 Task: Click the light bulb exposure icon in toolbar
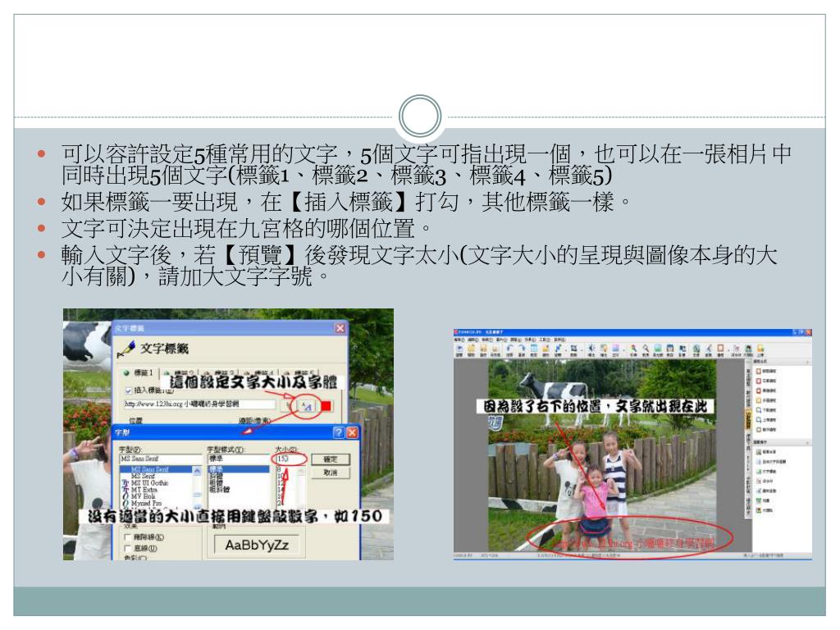tap(604, 349)
